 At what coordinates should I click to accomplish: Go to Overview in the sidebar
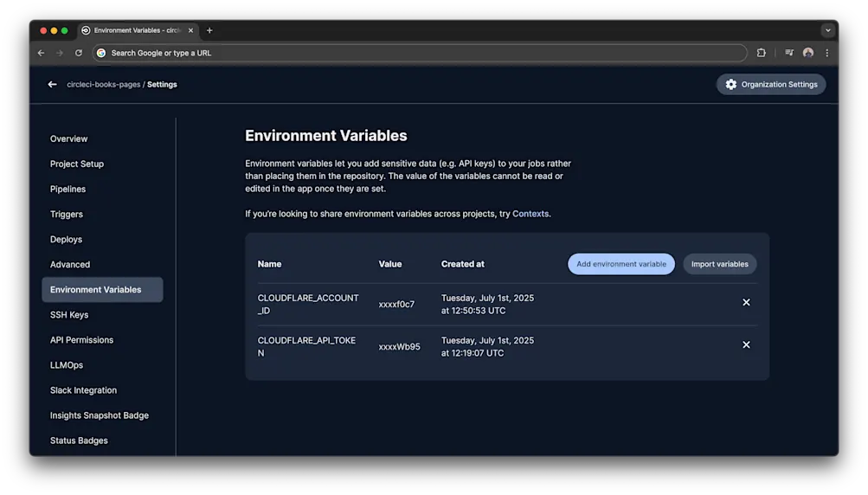tap(68, 139)
